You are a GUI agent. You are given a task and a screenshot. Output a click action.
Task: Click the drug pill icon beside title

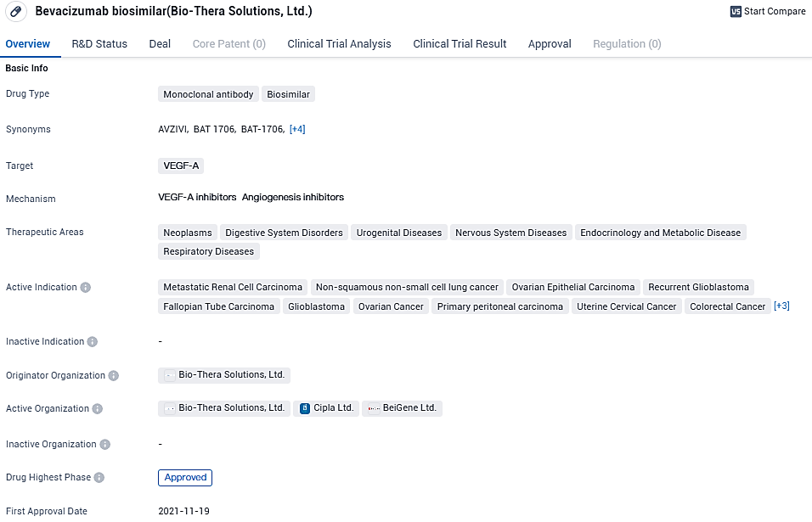pos(16,12)
